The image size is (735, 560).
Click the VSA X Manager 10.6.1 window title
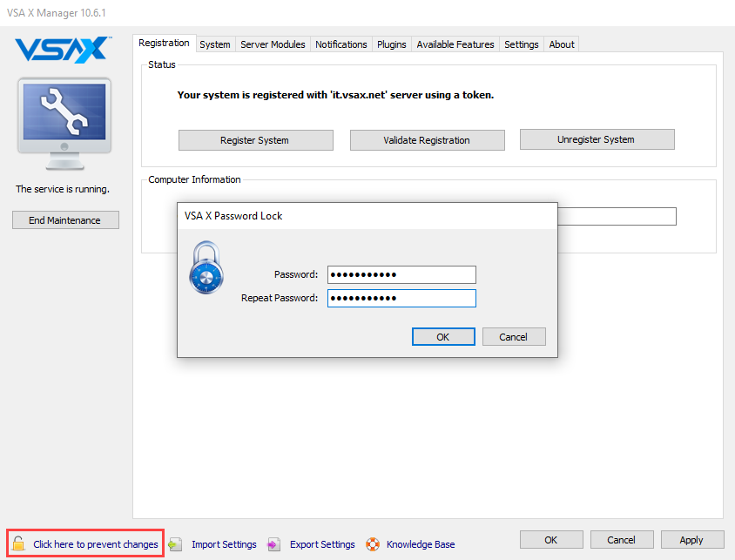[57, 13]
